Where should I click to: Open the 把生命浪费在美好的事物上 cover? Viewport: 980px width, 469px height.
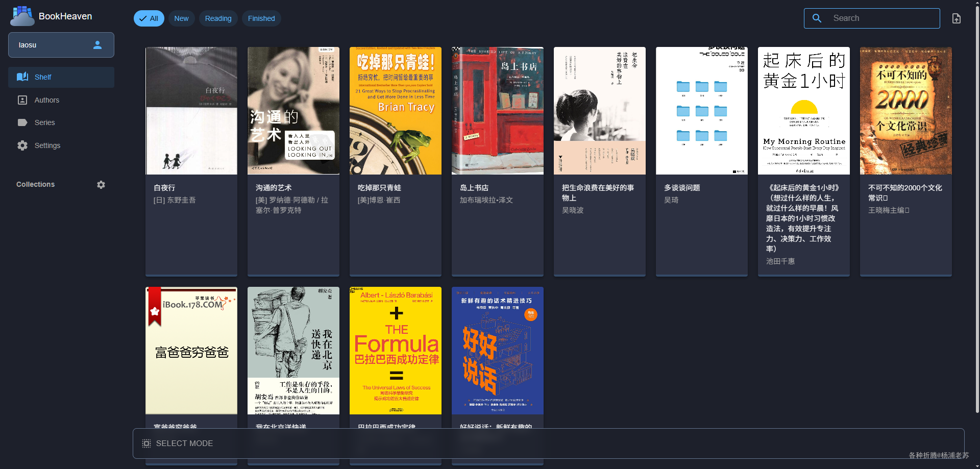pyautogui.click(x=600, y=111)
